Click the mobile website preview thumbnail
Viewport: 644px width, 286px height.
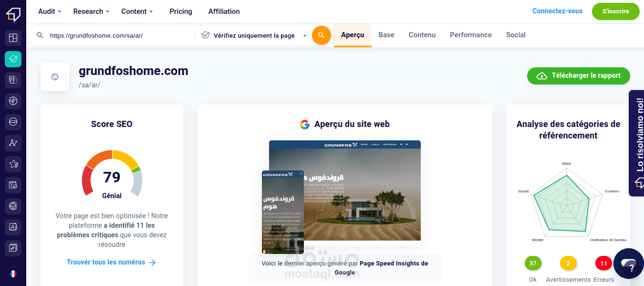[283, 212]
